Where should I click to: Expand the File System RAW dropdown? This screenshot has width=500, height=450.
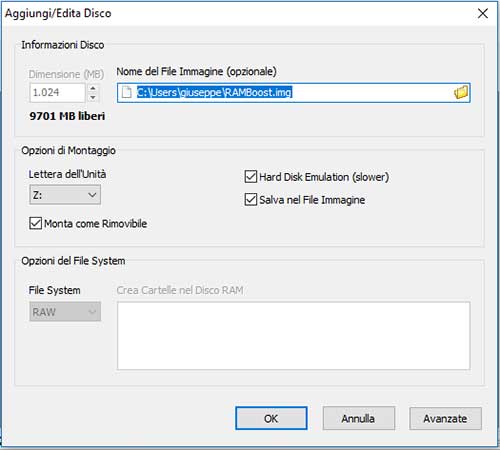65,312
